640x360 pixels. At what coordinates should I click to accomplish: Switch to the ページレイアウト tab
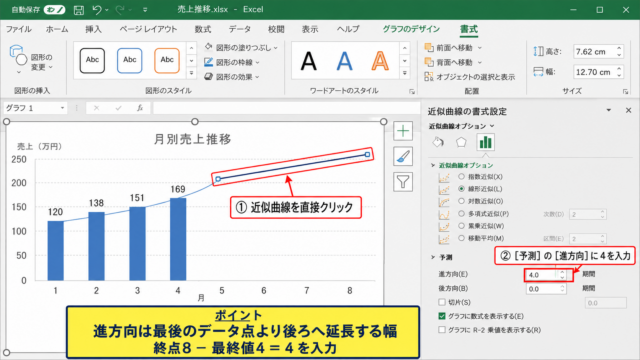tap(148, 29)
